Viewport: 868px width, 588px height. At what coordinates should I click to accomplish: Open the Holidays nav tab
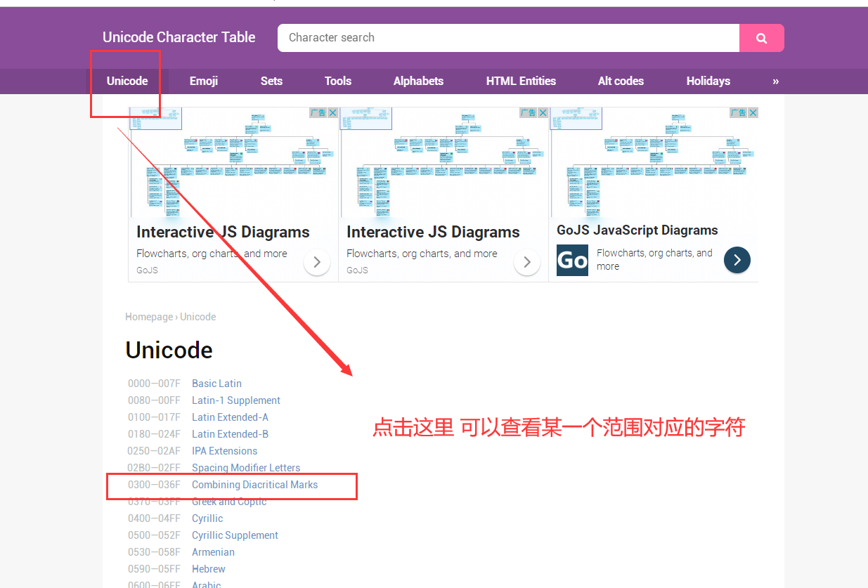click(x=708, y=81)
